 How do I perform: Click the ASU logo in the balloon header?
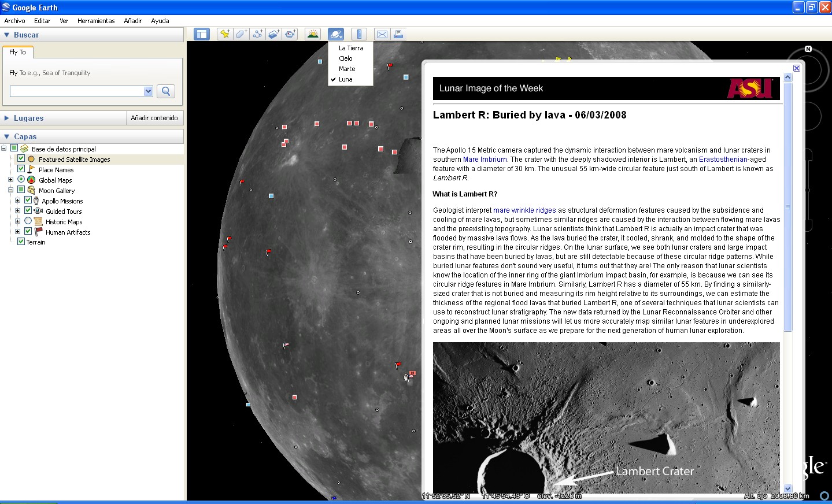point(750,88)
